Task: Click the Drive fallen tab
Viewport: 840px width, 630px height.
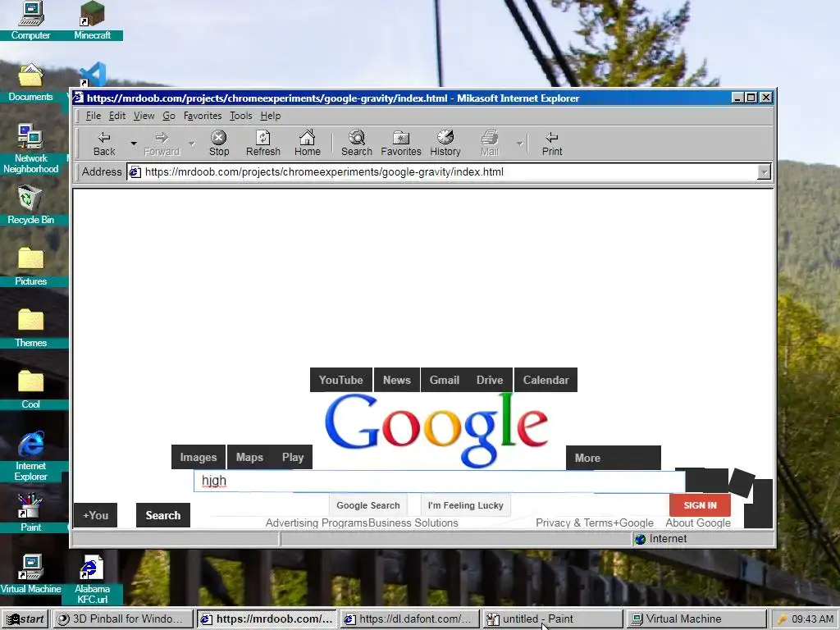Action: [490, 380]
